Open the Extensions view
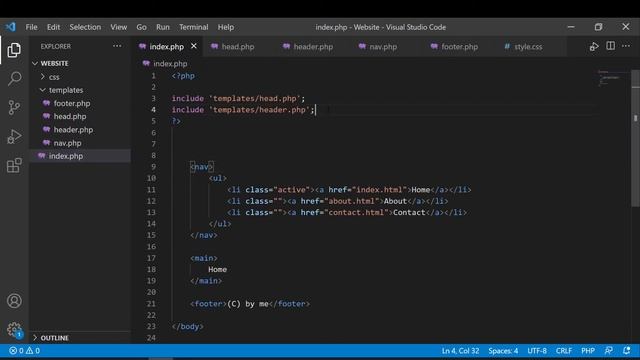The width and height of the screenshot is (640, 360). [14, 165]
